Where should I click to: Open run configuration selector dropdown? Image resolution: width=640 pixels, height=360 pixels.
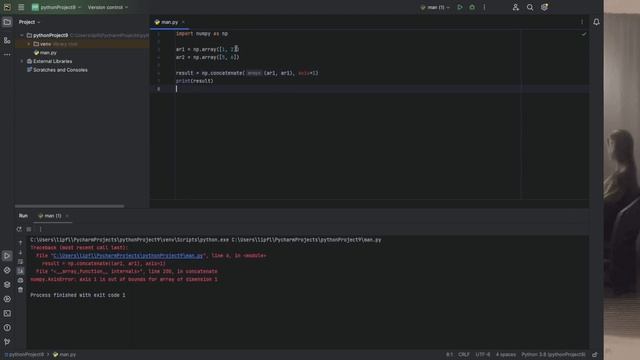435,7
